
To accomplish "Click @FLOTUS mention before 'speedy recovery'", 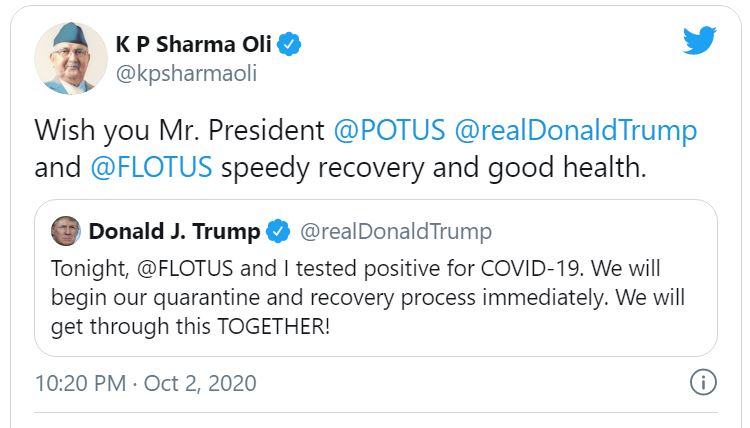I will [x=151, y=166].
